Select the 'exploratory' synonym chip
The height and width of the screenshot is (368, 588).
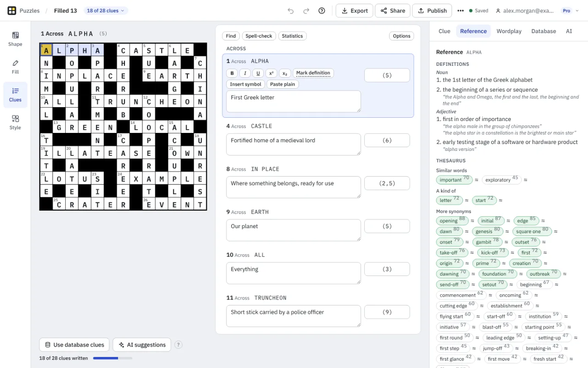coord(502,179)
